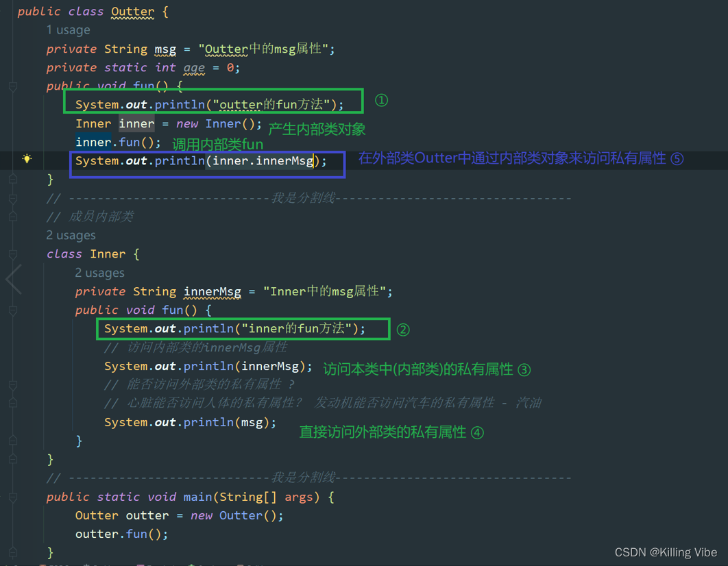Screen dimensions: 728x566
Task: Click fold-end marker at class Inner's closing brace
Action: [13, 459]
